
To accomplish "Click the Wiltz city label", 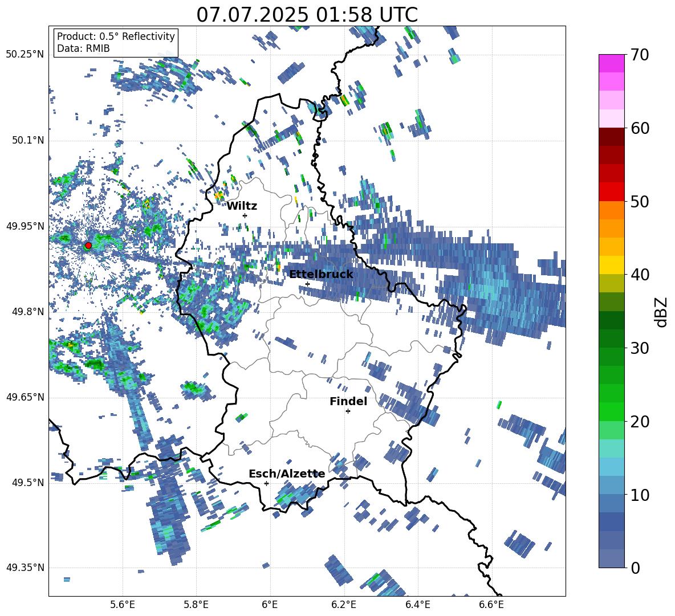I will click(242, 206).
